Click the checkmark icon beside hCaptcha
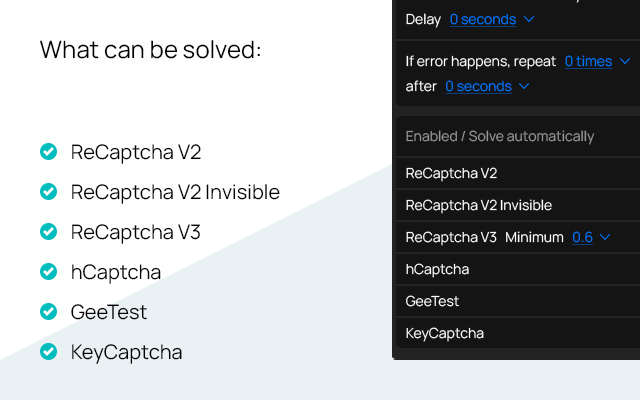Viewport: 640px width, 400px height. pos(47,272)
